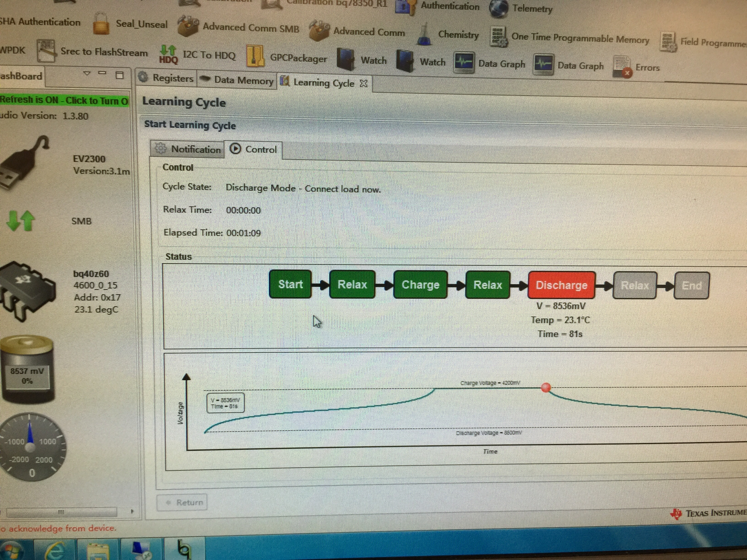Click the SMB green arrows icon

click(x=21, y=221)
